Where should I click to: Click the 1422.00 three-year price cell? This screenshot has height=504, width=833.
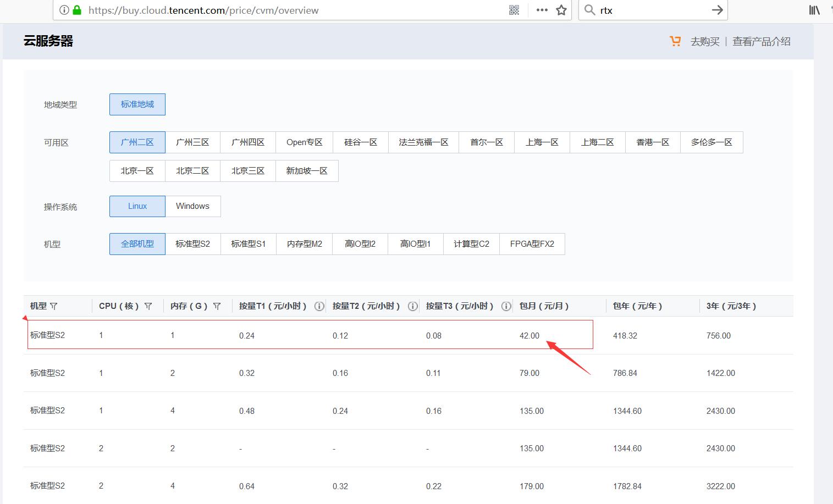point(721,373)
